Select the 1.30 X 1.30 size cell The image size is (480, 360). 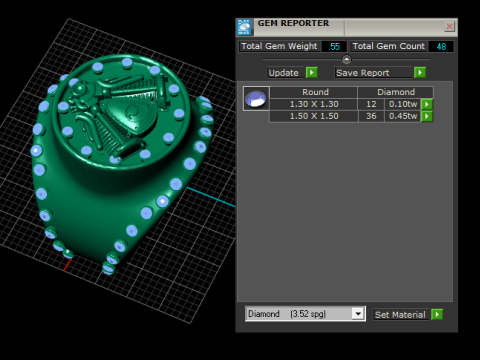point(314,104)
